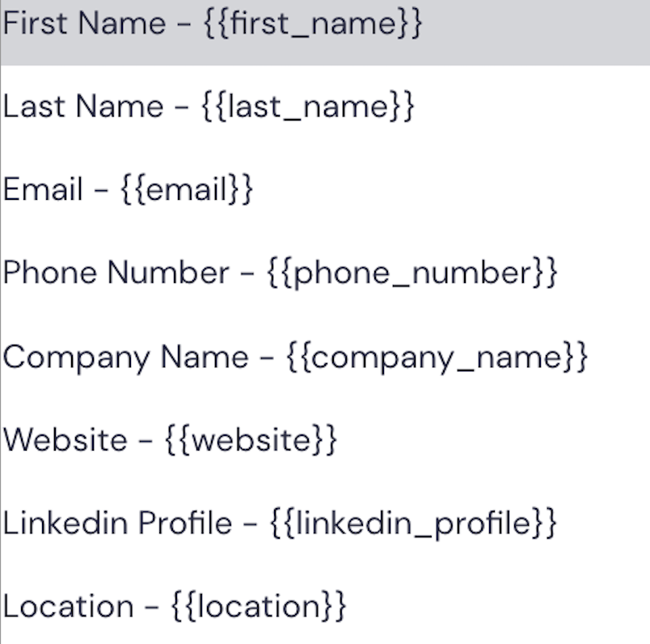Add the {{email}} variable
The image size is (650, 644).
[x=187, y=191]
